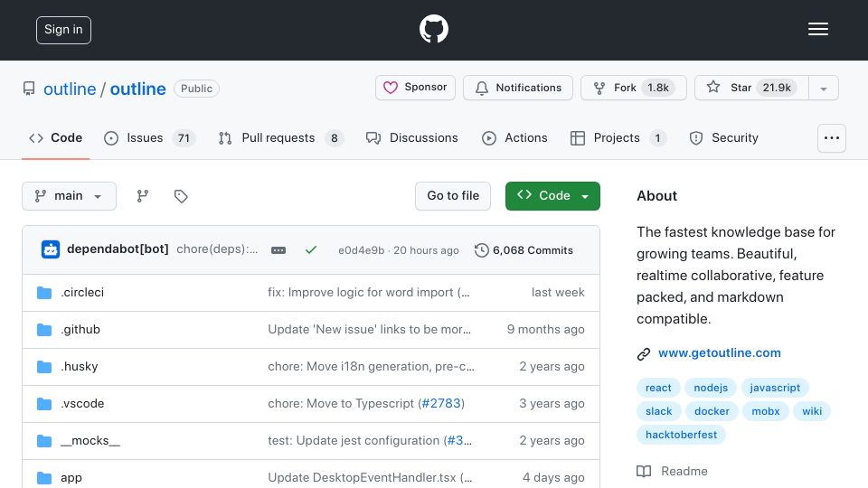Click the Sponsor button
Viewport: 868px width, 488px height.
(415, 88)
